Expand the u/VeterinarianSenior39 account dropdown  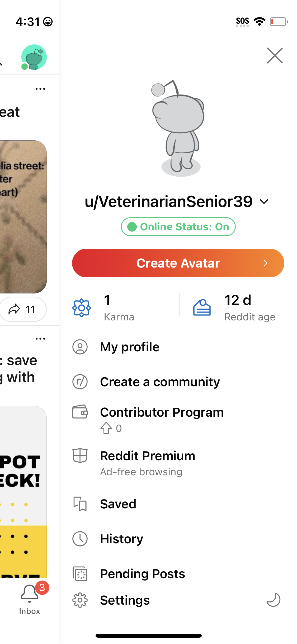point(264,201)
